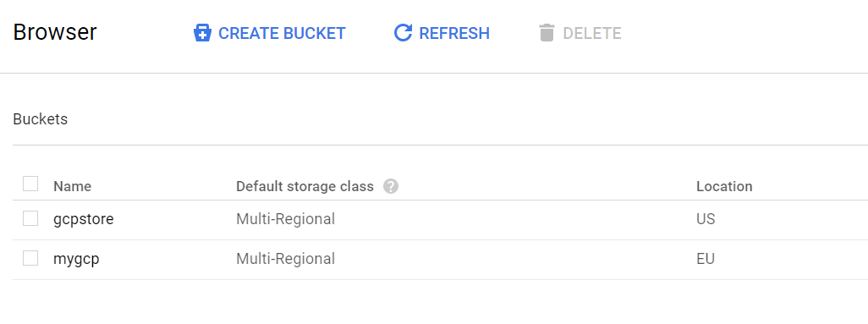Screen dimensions: 868x324
Task: Click the Multi-Regional cell in the gcpstore row
Action: coord(286,219)
